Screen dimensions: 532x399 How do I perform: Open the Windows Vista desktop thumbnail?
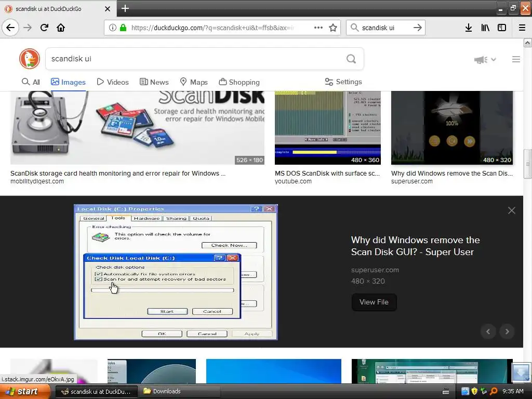click(x=432, y=371)
